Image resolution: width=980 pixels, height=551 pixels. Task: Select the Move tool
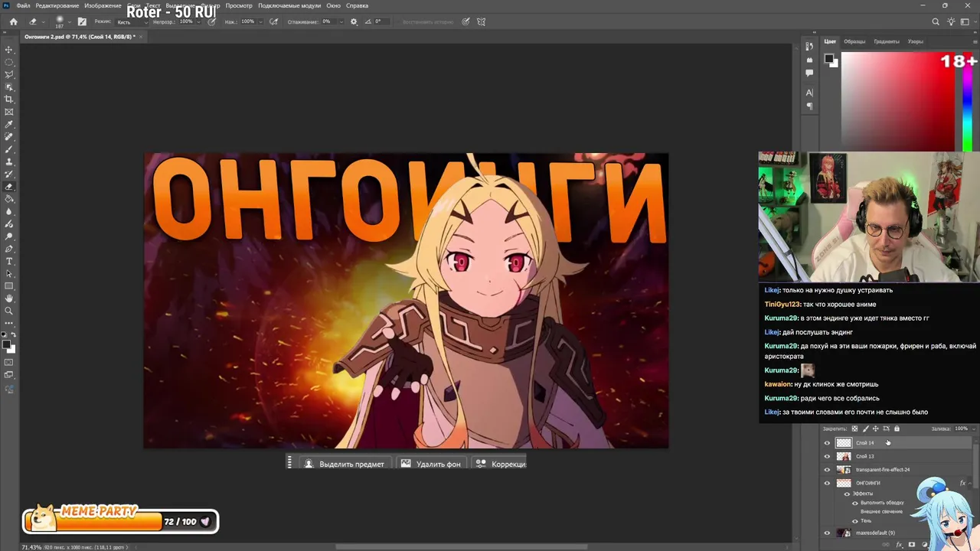[x=9, y=50]
